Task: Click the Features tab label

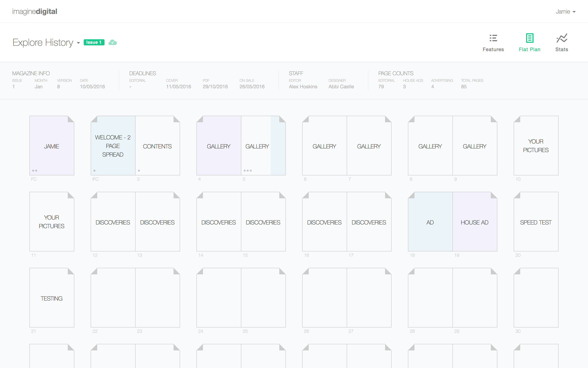Action: [493, 49]
